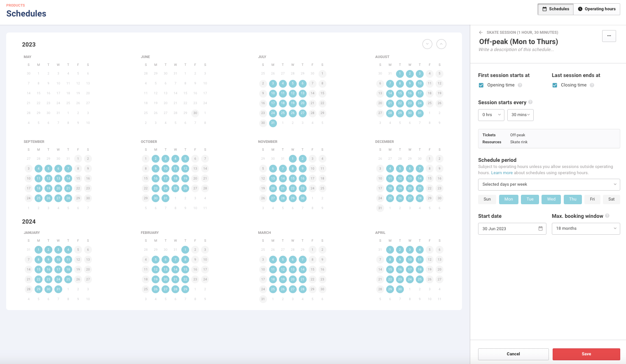Switch to the Schedules tab
This screenshot has width=626, height=364.
(556, 9)
